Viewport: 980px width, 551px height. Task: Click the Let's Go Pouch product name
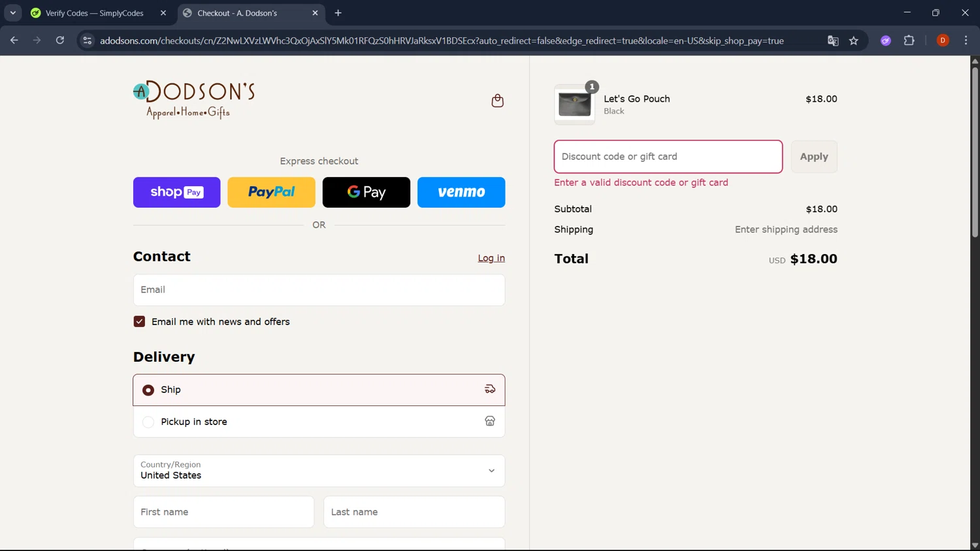(636, 99)
